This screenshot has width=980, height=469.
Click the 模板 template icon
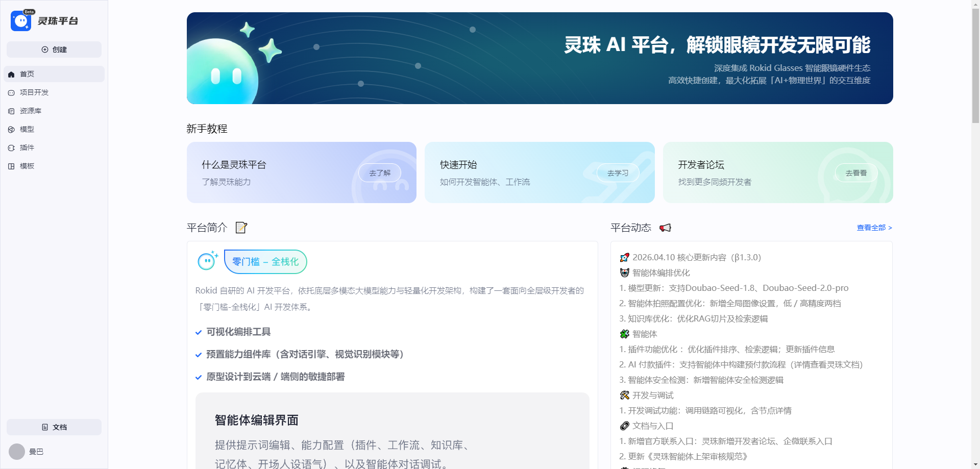pyautogui.click(x=11, y=166)
